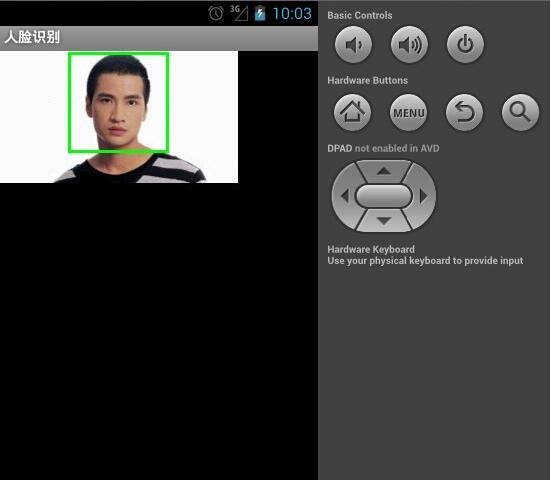Tap the 10:03 clock in status bar
The width and height of the screenshot is (551, 481).
coord(292,14)
